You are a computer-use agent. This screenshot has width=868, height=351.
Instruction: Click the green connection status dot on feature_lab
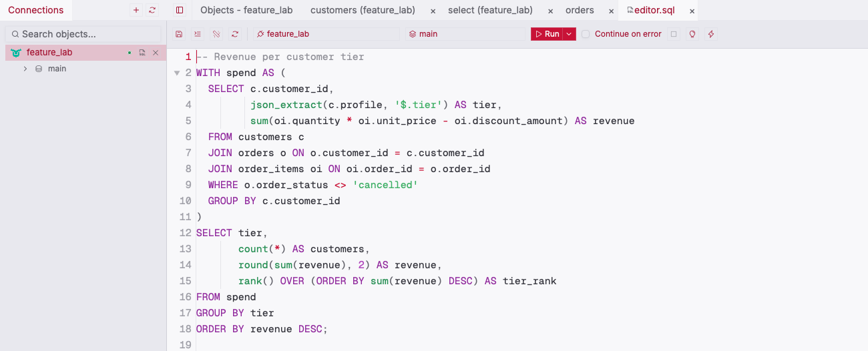(x=130, y=53)
